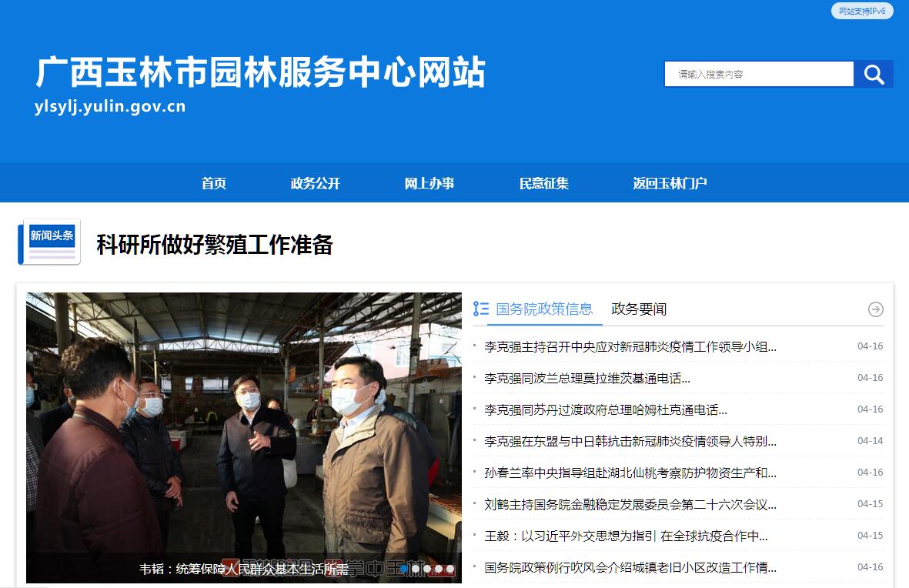
Task: Click the carousel news photo
Action: coord(244,438)
